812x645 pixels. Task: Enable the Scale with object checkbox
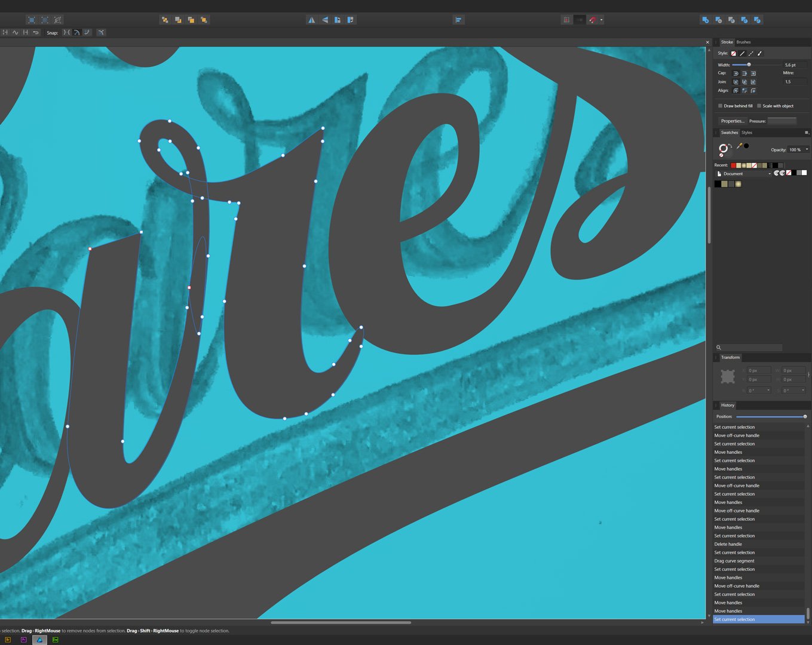759,106
